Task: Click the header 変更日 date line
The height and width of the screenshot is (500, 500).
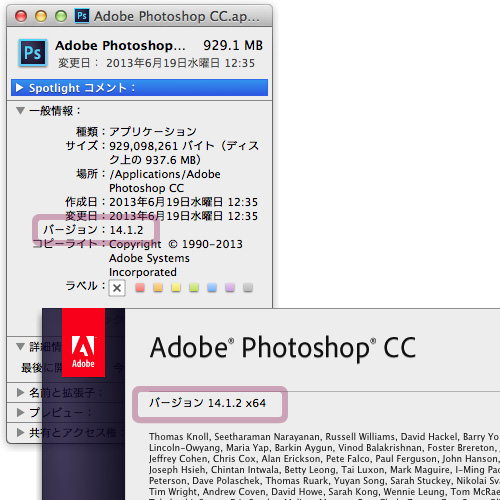Action: pyautogui.click(x=156, y=63)
